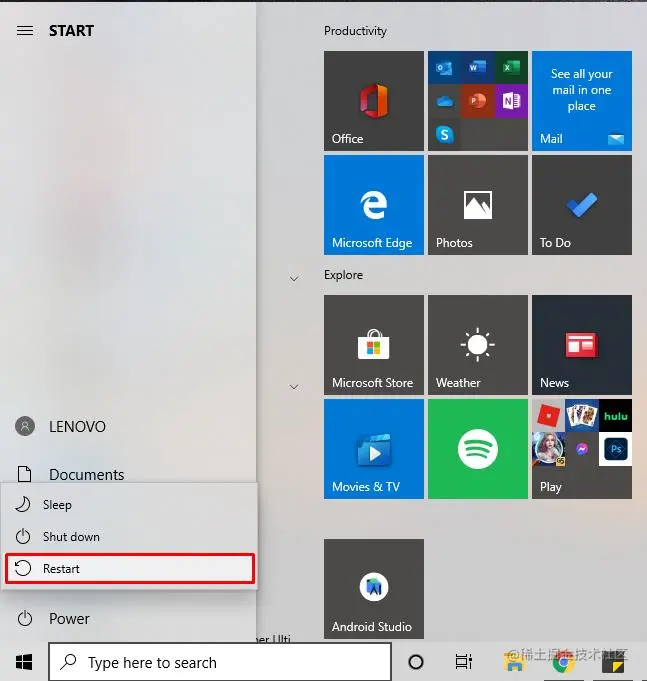The height and width of the screenshot is (681, 647).
Task: Open OneDrive in the Office folder tile
Action: pos(444,101)
